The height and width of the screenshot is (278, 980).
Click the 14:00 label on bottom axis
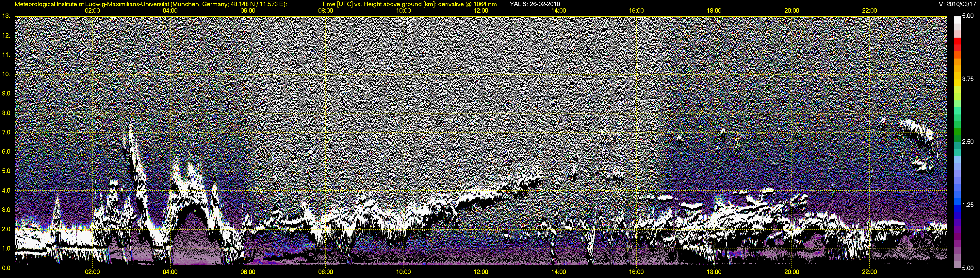pos(559,272)
